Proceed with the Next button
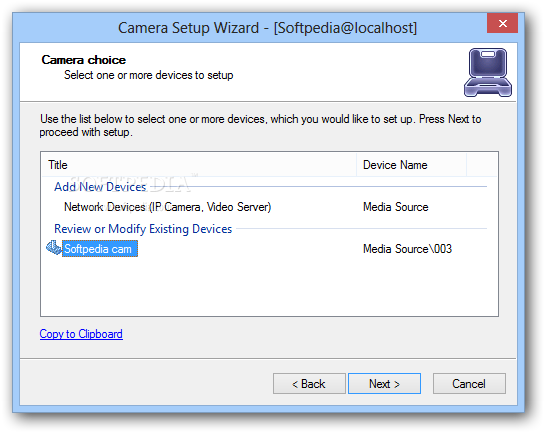 click(384, 384)
